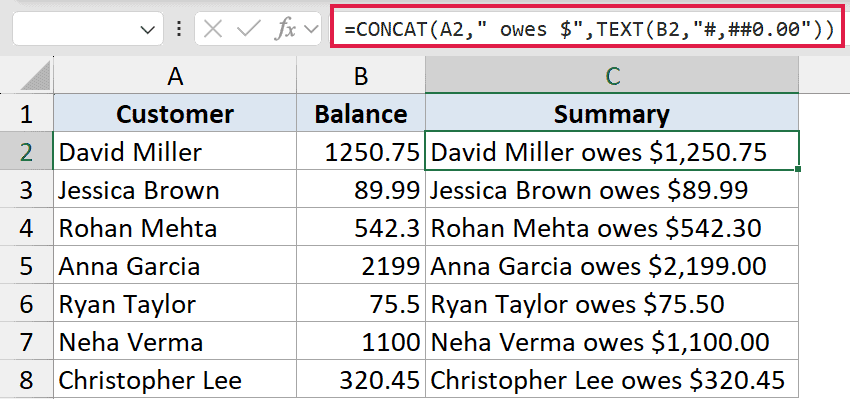Select the Jessica Brown name cell
The image size is (850, 399).
[175, 190]
